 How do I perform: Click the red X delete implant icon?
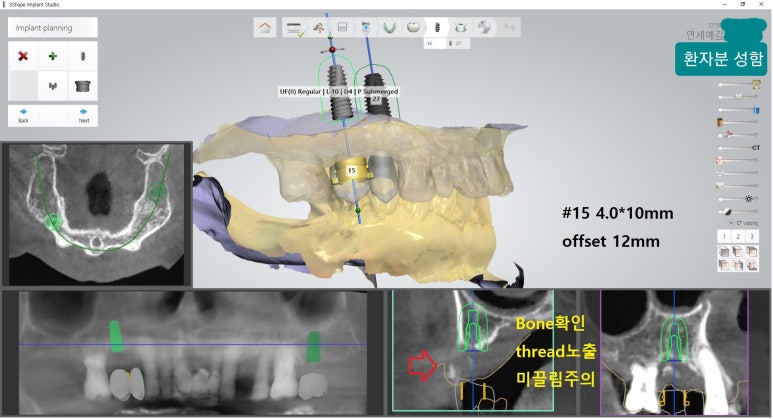pos(23,56)
